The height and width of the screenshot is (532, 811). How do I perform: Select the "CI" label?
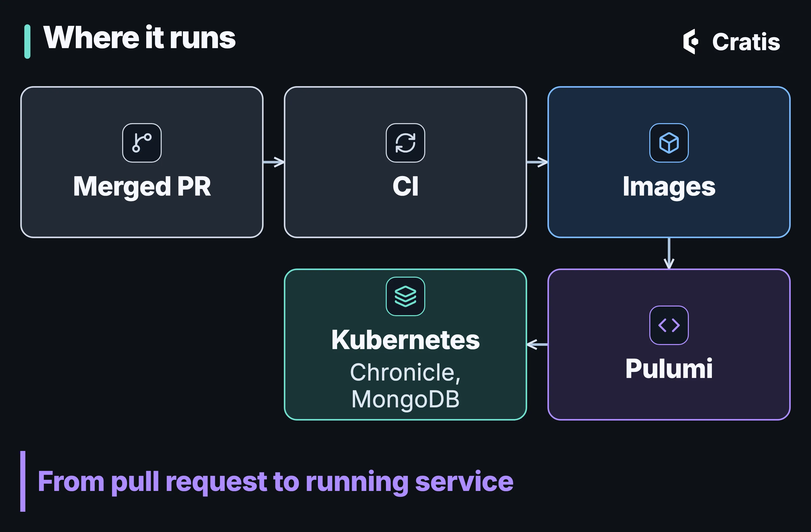[405, 186]
